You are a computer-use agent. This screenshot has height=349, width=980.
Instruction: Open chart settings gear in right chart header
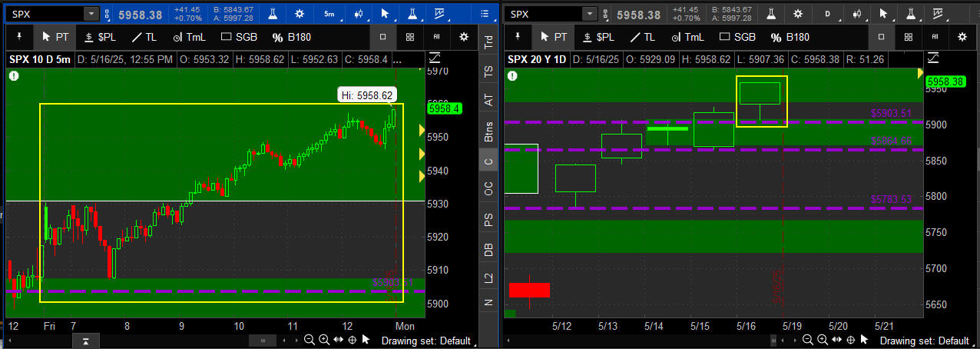tap(798, 14)
